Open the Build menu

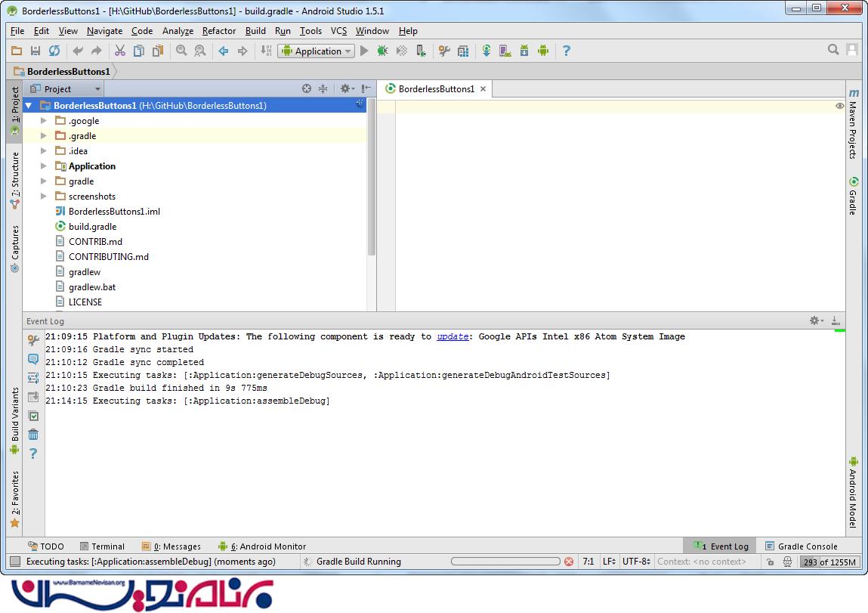point(255,31)
